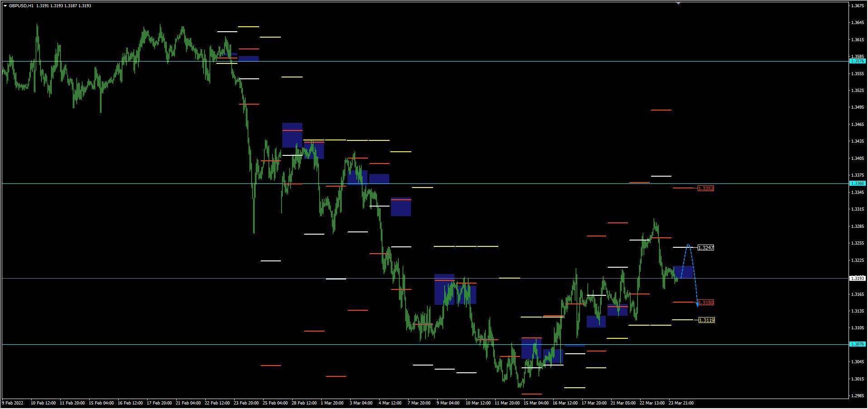Screen dimensions: 868x409
Task: Click the cyan 1.3076 level tag on price axis
Action: pos(857,344)
